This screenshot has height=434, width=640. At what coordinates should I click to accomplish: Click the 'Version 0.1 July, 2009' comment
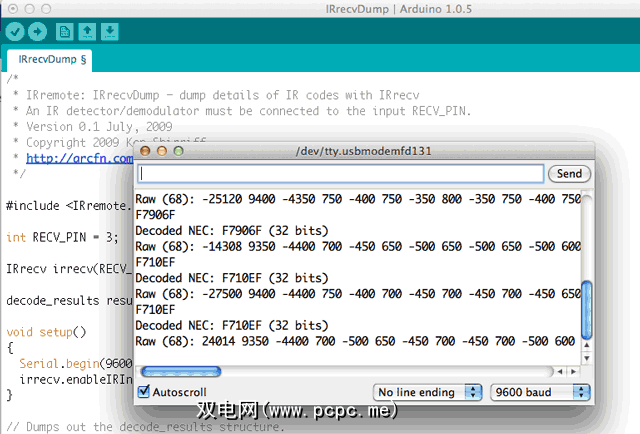click(99, 127)
